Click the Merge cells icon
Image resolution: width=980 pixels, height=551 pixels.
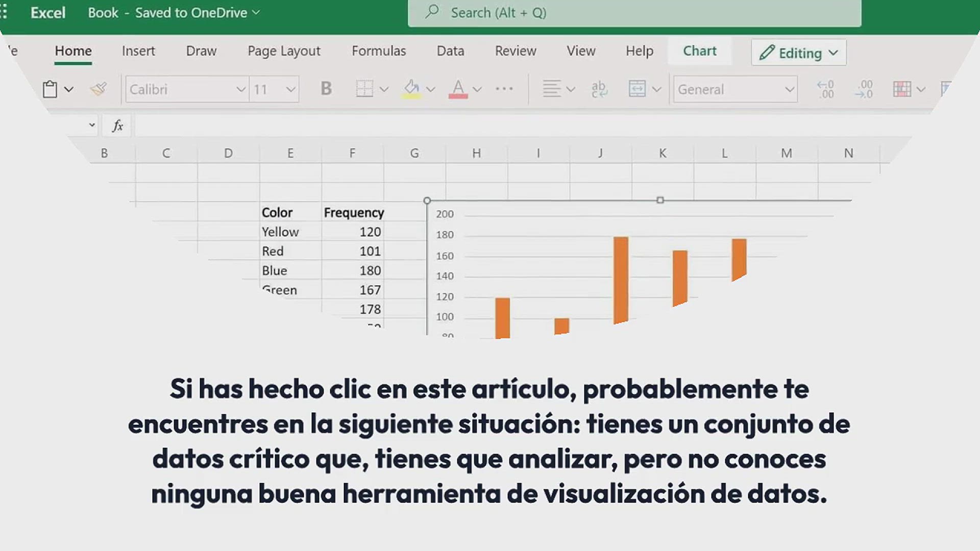pyautogui.click(x=637, y=89)
